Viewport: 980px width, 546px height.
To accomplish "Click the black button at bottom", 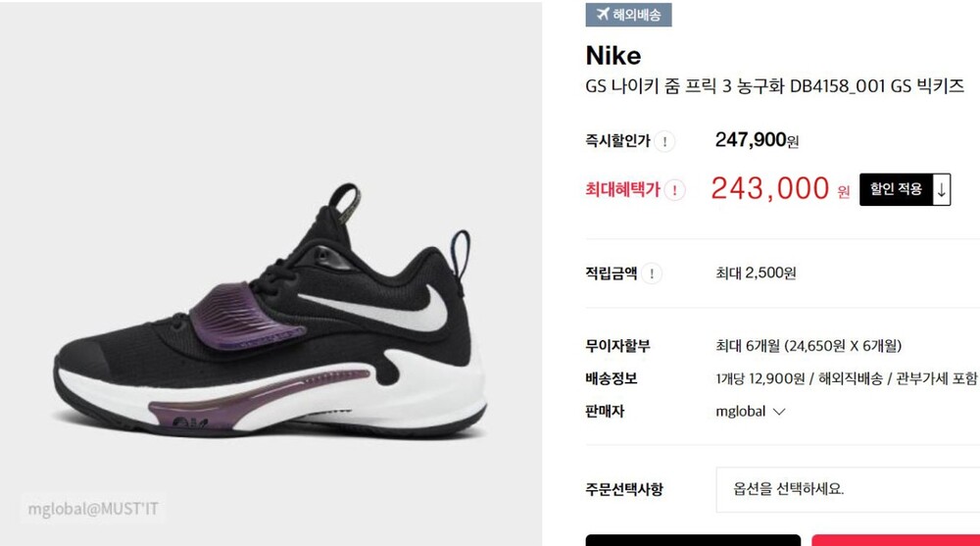I will (x=693, y=540).
